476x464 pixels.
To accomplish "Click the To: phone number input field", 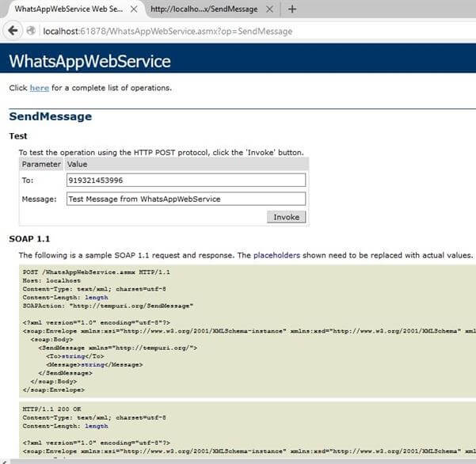I will click(186, 181).
